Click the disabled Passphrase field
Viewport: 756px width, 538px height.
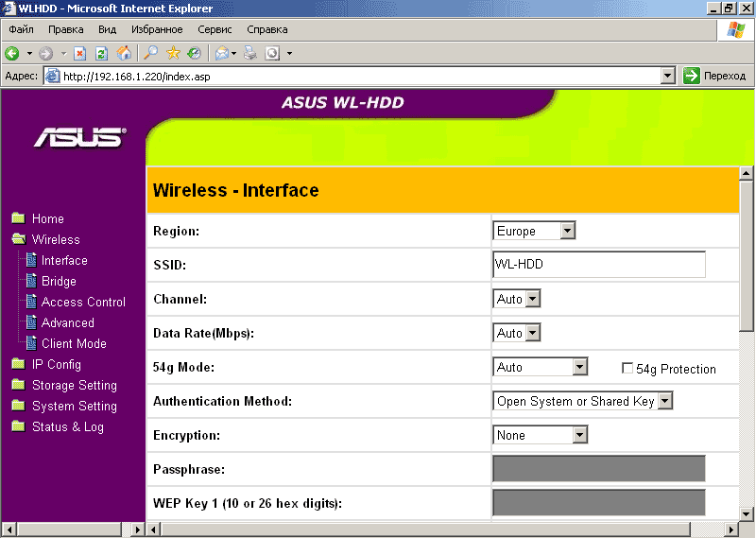click(599, 468)
